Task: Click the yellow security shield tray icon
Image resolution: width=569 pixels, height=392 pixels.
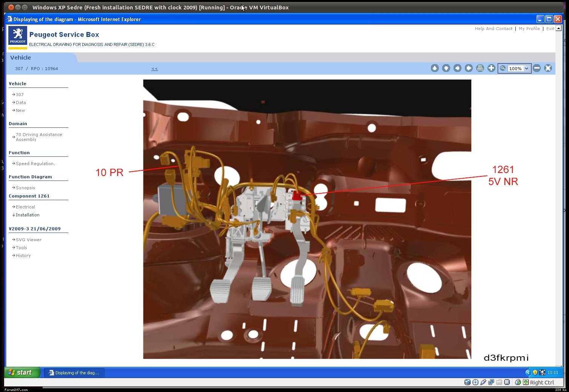Action: tap(535, 372)
